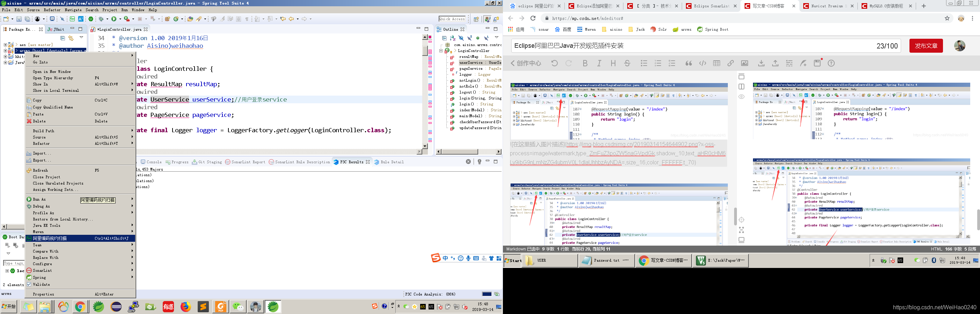Click the Sort alphabetically icon in Outline
The width and height of the screenshot is (980, 314).
point(453,38)
